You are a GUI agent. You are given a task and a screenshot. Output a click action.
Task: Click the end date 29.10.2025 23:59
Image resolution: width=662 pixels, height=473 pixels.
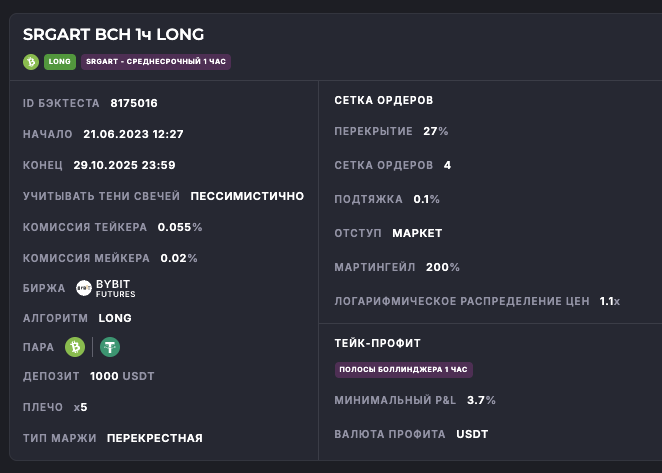tap(124, 165)
